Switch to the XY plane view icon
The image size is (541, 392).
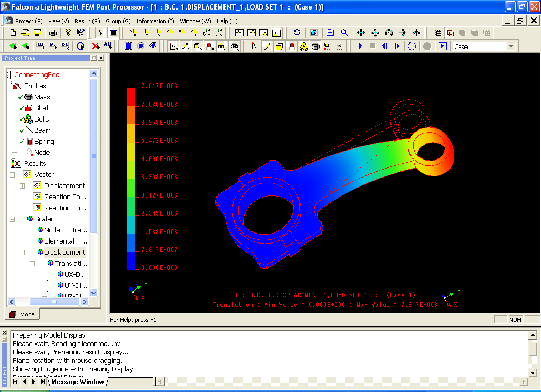pos(146,33)
